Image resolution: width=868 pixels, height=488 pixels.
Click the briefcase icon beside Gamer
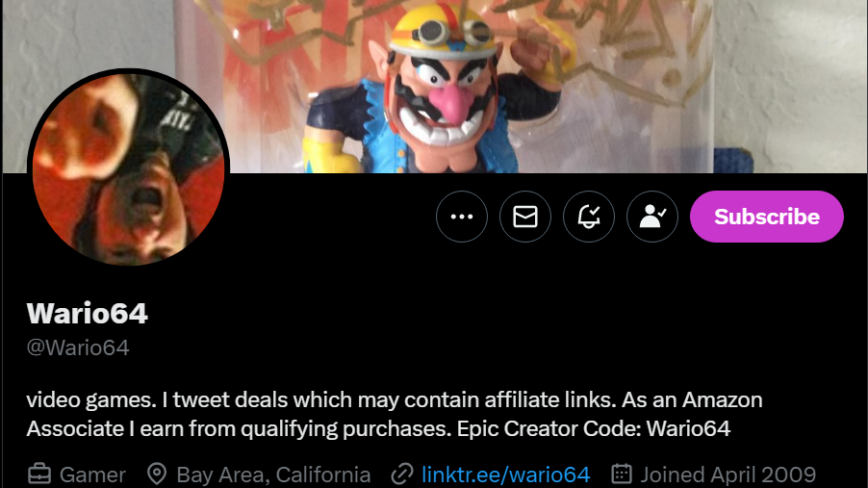point(39,475)
